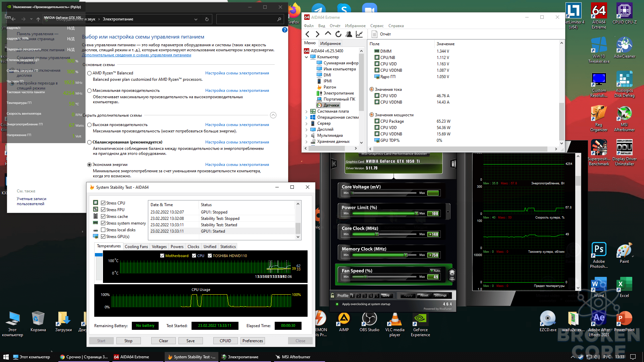Toggle Stress CPU checkbox
Screen dimensions: 644x362
(x=103, y=203)
